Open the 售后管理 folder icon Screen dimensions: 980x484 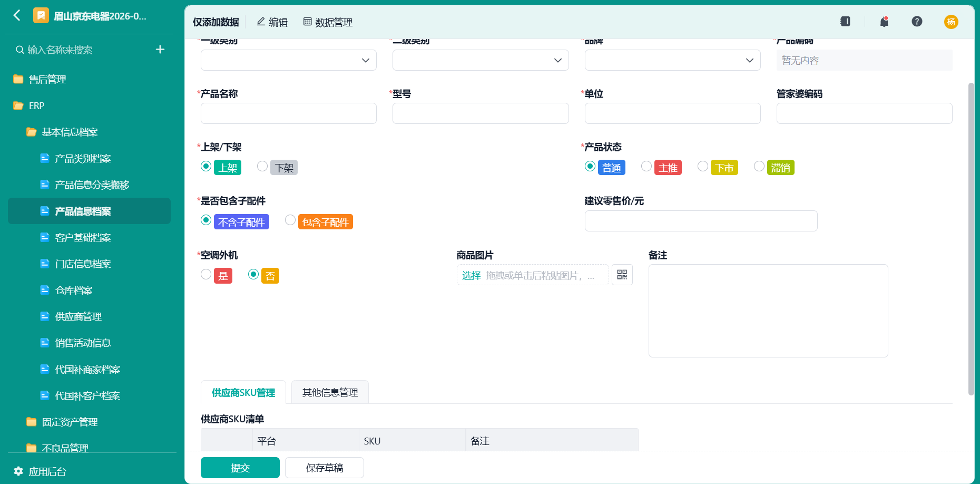(18, 79)
